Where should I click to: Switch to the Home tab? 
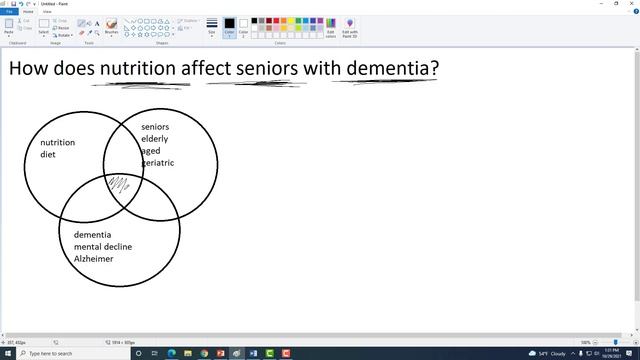click(x=28, y=11)
